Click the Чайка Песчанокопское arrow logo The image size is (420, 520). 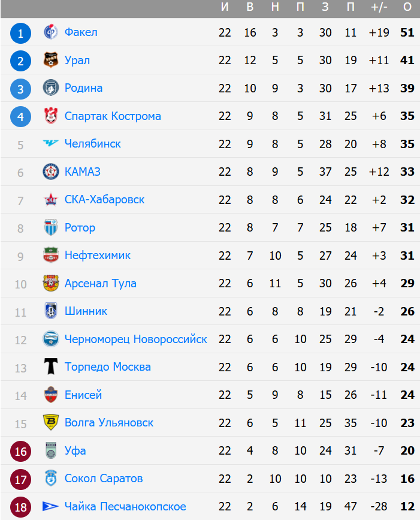51,507
